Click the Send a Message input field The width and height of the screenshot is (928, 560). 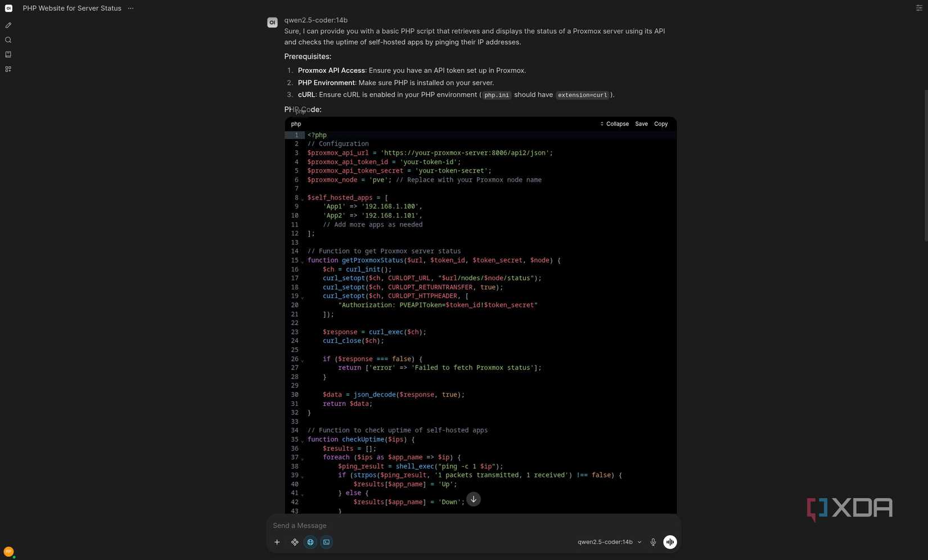pos(474,526)
